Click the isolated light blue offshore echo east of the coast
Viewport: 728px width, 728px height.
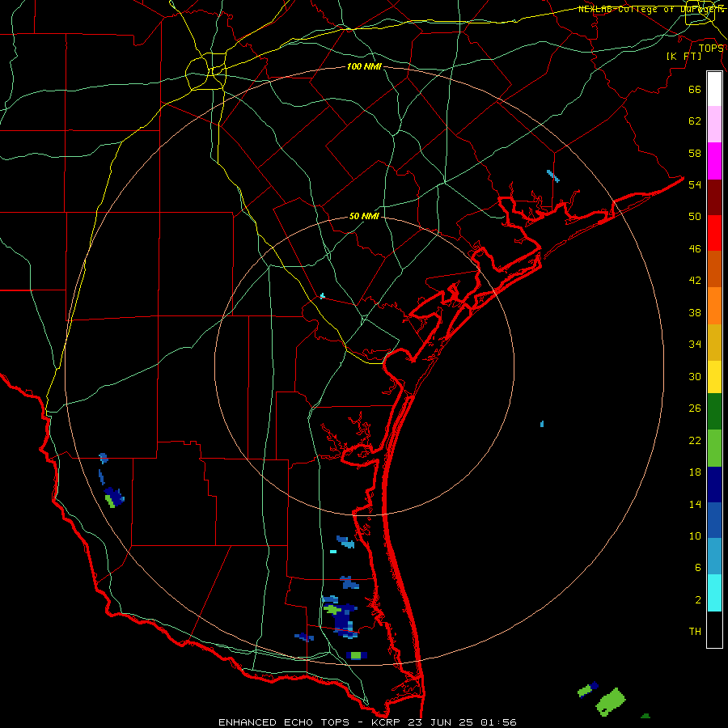tap(542, 424)
